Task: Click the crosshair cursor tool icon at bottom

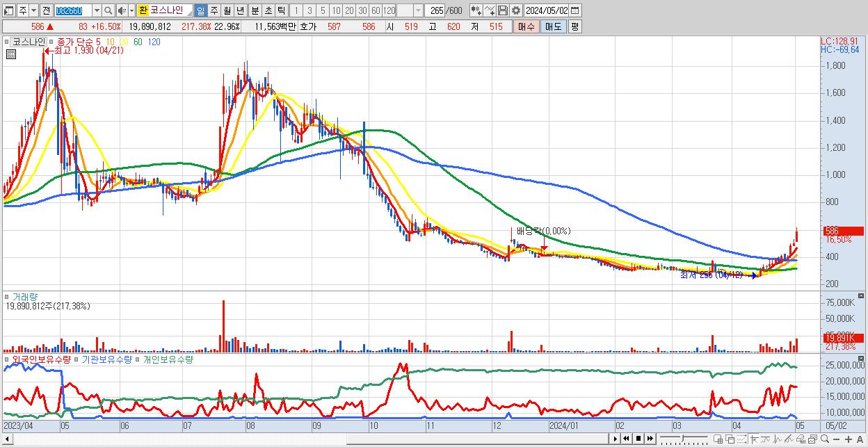Action: click(x=754, y=439)
